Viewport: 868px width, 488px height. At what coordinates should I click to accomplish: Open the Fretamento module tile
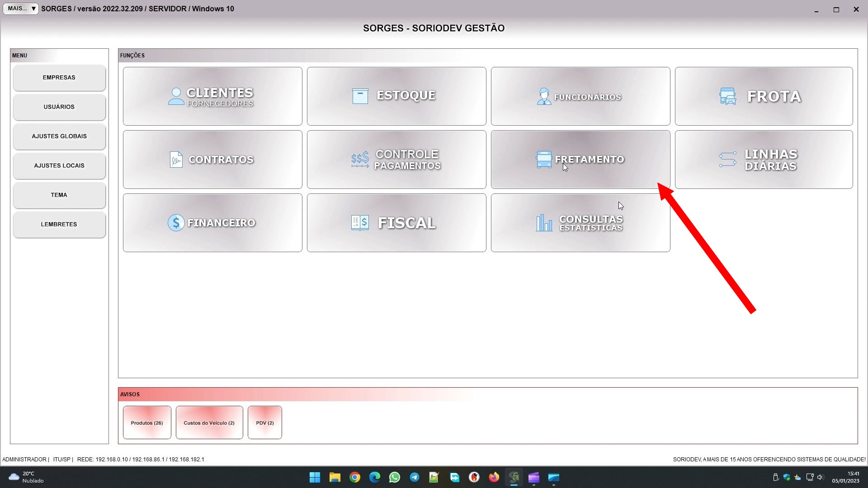point(580,160)
